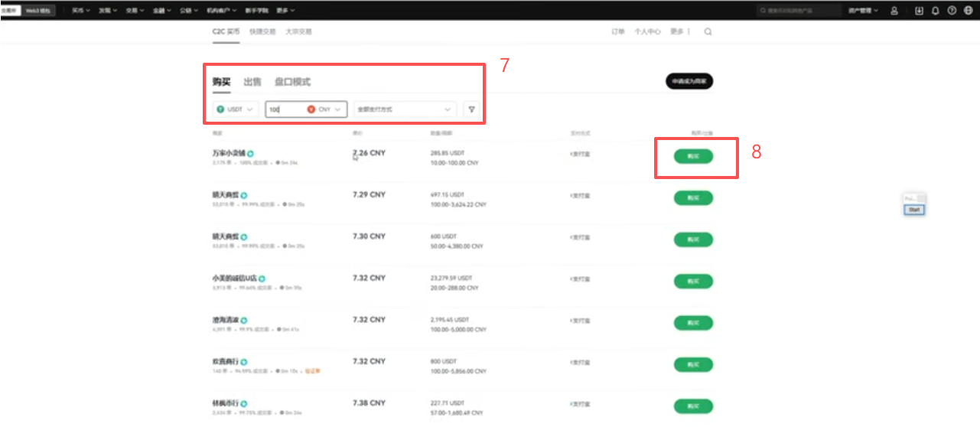Expand the 交易 top menu
Screen dimensions: 980x427
135,11
